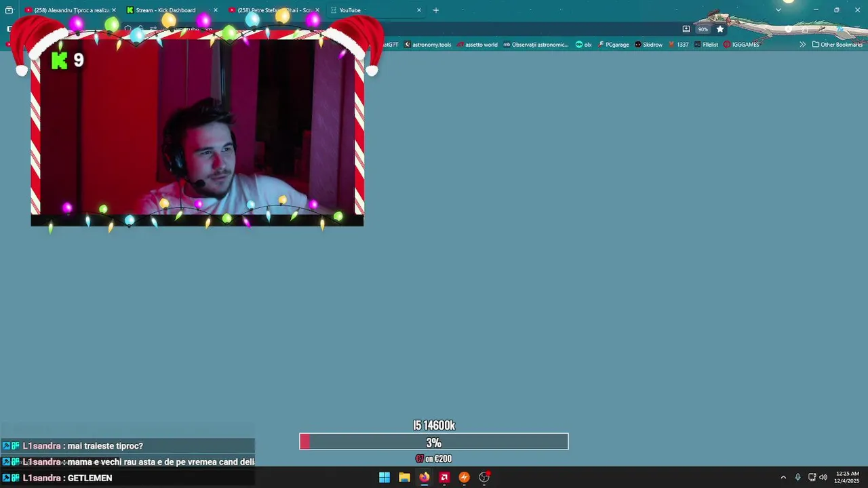This screenshot has height=488, width=868.
Task: Open a new browser tab
Action: 436,10
